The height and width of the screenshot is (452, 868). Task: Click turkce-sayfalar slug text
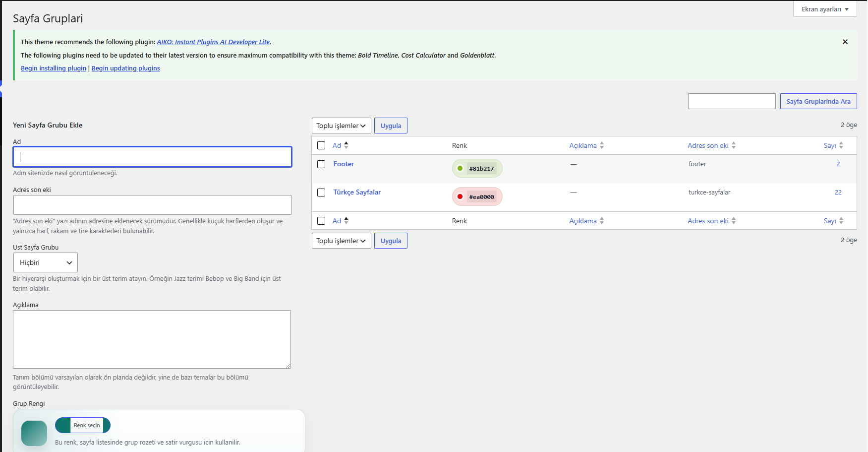(709, 192)
